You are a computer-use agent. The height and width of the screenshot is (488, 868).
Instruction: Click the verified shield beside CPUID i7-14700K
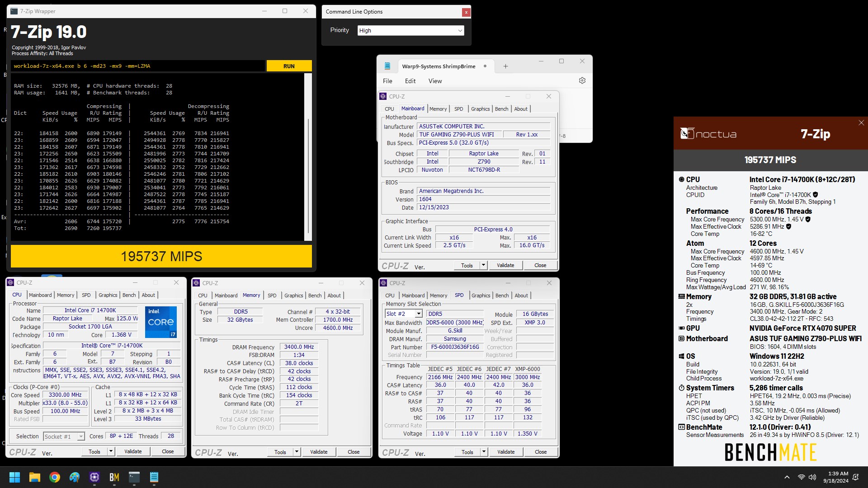pos(815,195)
